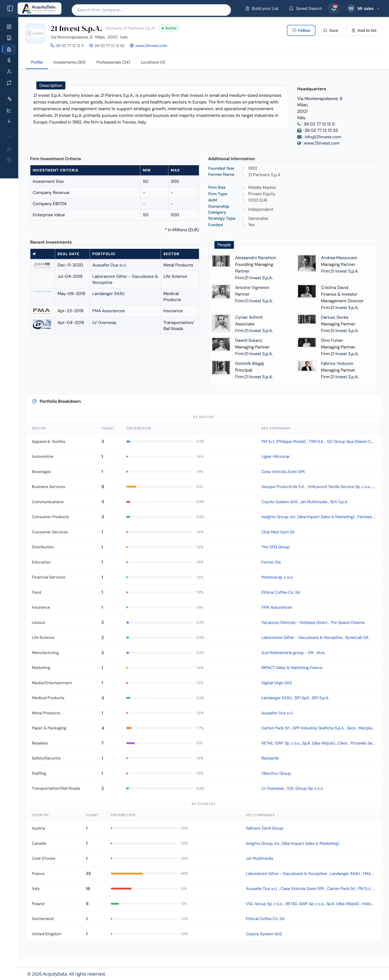
Task: Click the Follow button
Action: coord(301,30)
